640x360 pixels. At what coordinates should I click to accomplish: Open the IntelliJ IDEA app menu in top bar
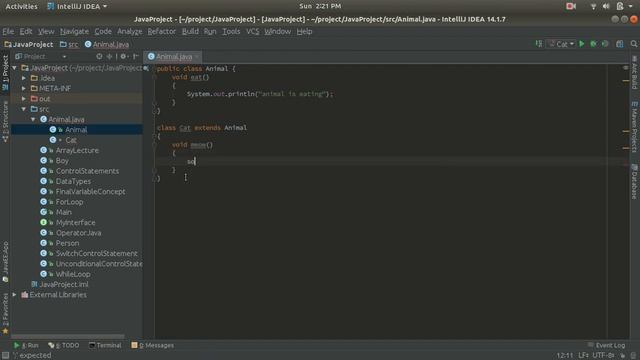pyautogui.click(x=77, y=6)
